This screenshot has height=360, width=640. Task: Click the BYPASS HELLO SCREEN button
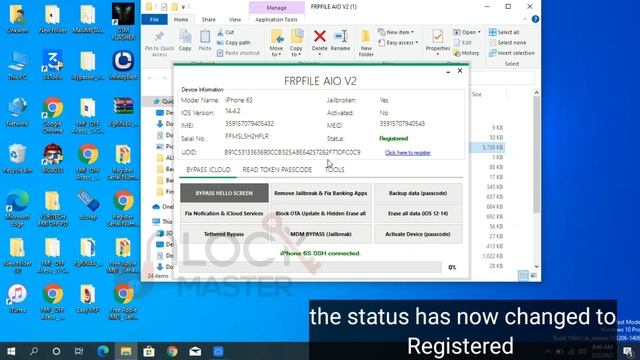224,193
